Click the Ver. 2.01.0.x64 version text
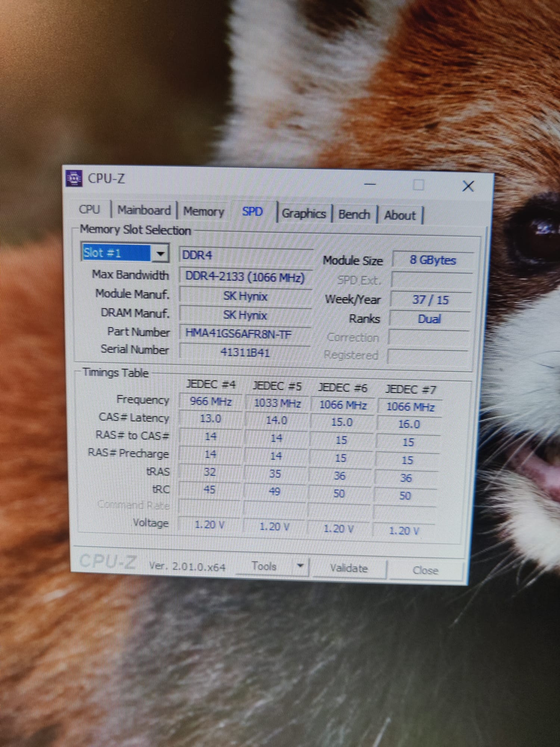This screenshot has width=560, height=747. point(187,566)
